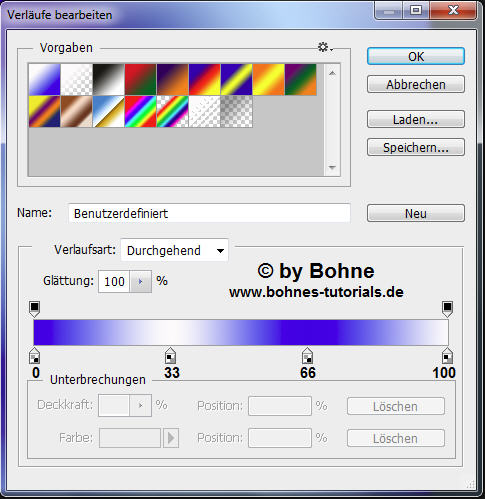Expand the Glättung slider arrow

point(140,282)
